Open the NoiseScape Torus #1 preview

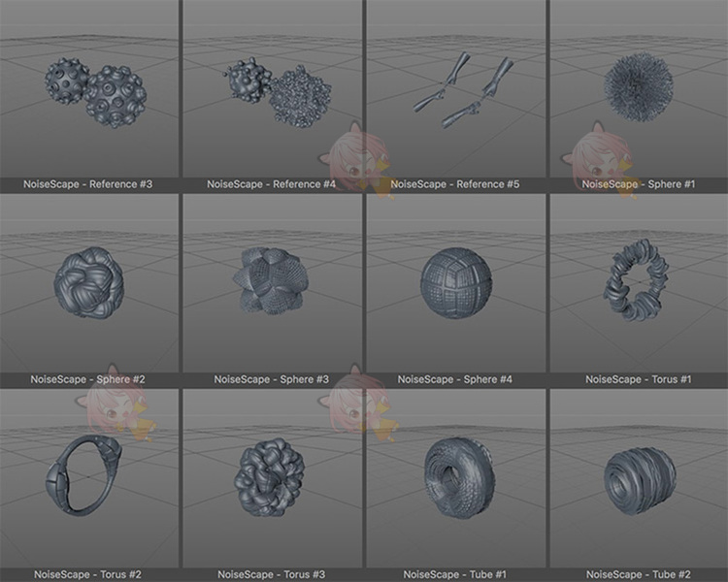click(640, 283)
